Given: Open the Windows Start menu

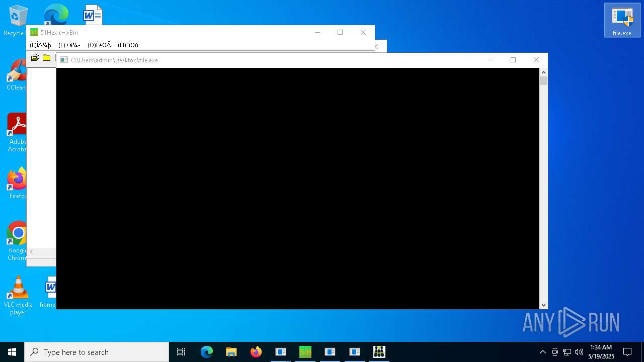Looking at the screenshot, I should 12,352.
